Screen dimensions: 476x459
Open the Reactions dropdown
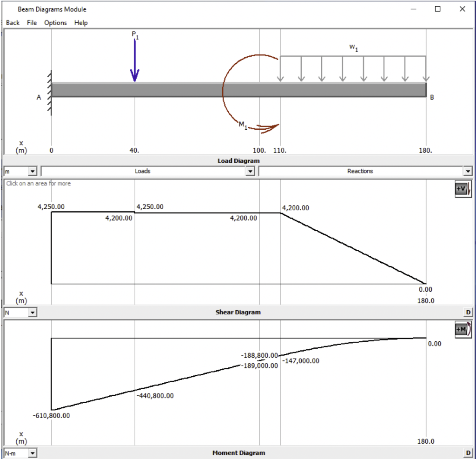(468, 171)
